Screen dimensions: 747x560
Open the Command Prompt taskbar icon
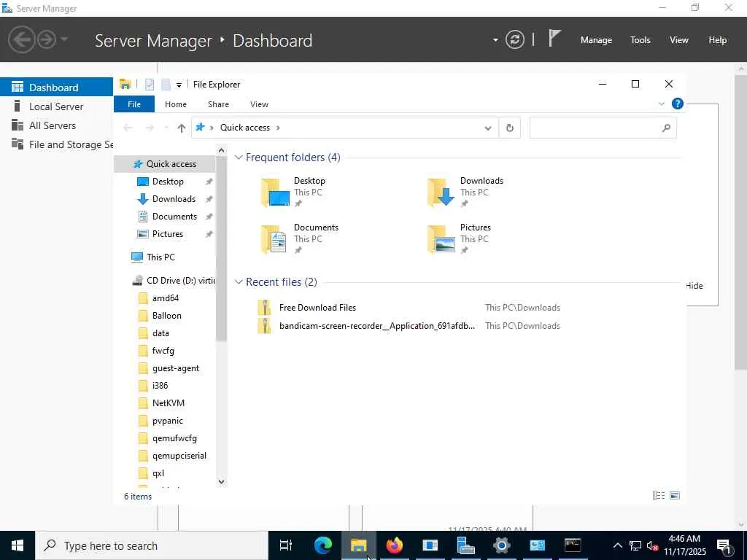[x=573, y=545]
